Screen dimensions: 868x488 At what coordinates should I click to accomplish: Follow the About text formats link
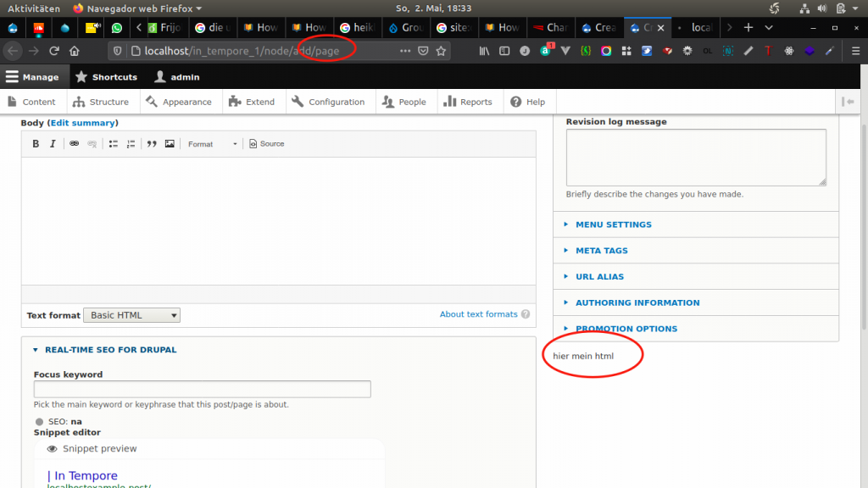pyautogui.click(x=478, y=314)
